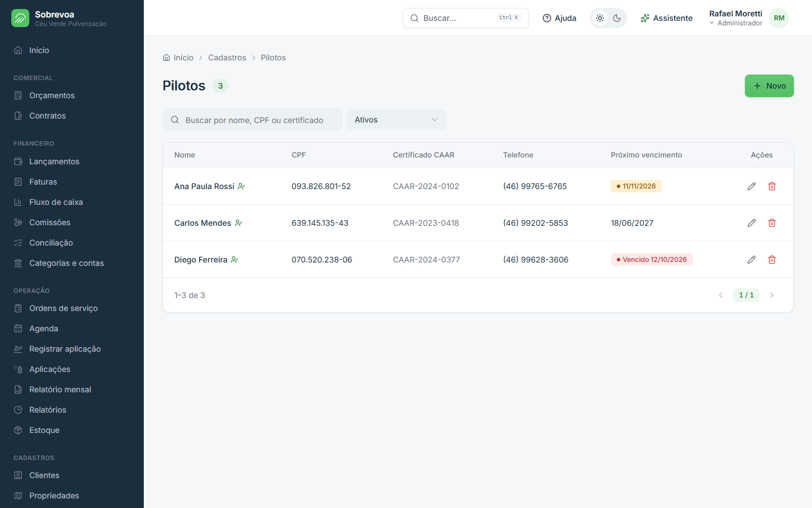The height and width of the screenshot is (508, 812).
Task: Delete Diego Ferreira with trash icon
Action: [x=772, y=260]
